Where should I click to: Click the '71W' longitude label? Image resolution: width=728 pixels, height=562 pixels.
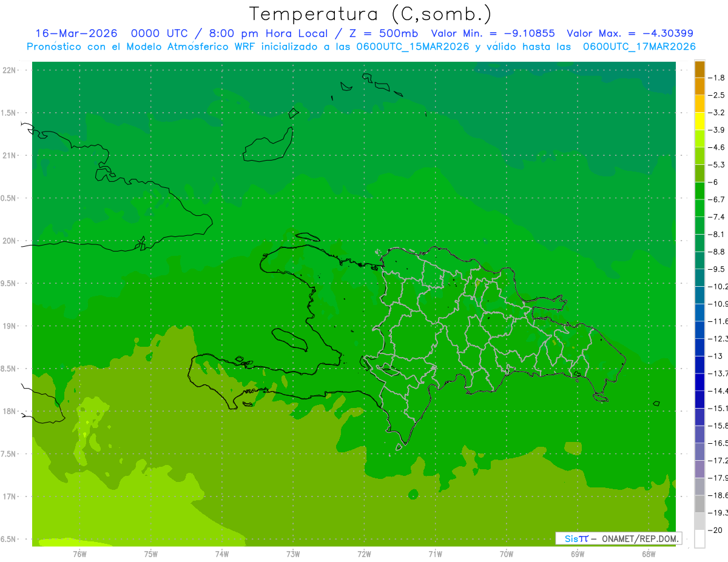coord(435,554)
